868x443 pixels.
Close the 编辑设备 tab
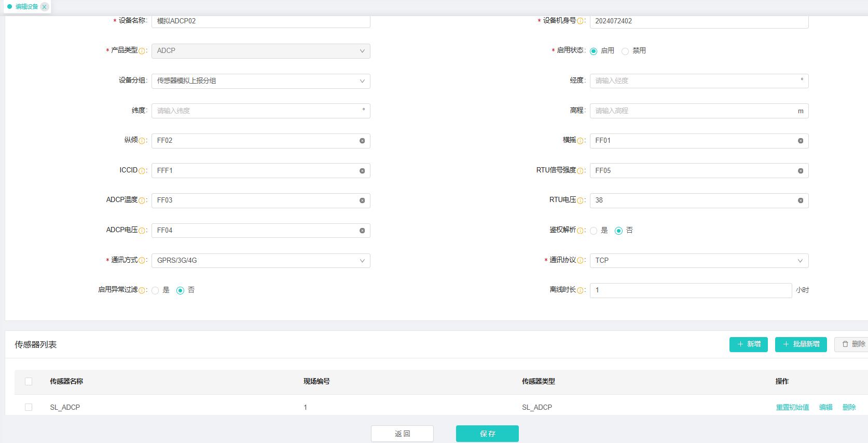tap(45, 7)
